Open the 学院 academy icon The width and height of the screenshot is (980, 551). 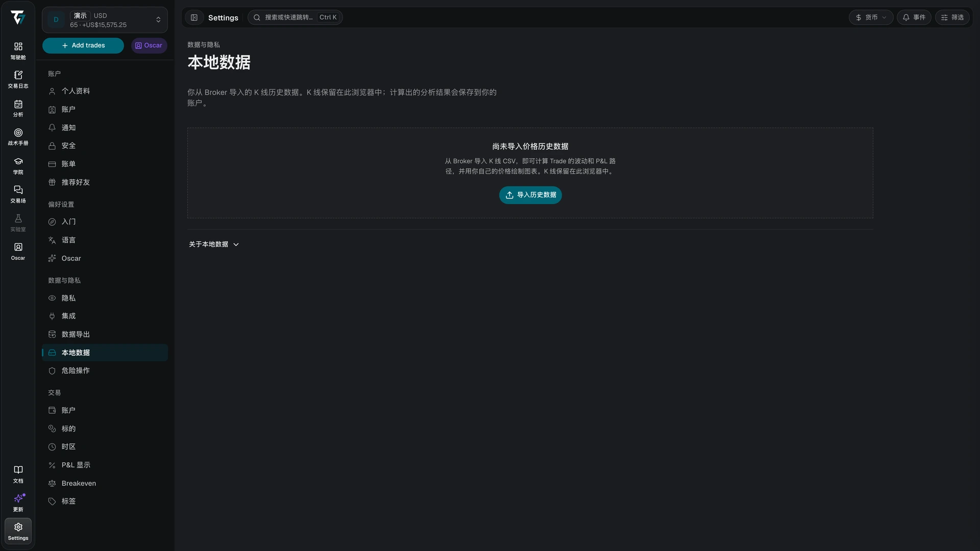click(x=18, y=165)
